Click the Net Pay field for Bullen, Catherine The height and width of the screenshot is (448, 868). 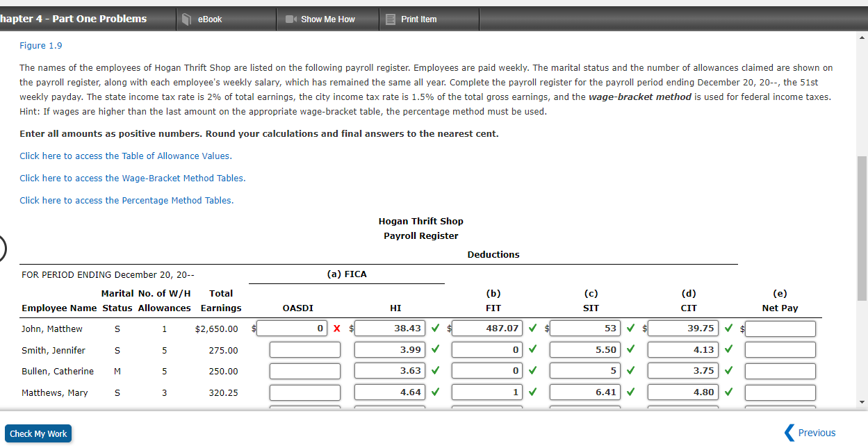click(780, 371)
